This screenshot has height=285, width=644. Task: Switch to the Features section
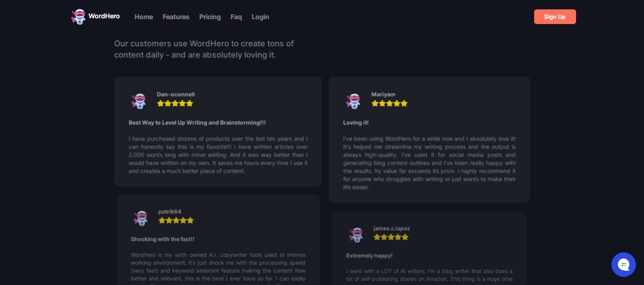pos(176,17)
